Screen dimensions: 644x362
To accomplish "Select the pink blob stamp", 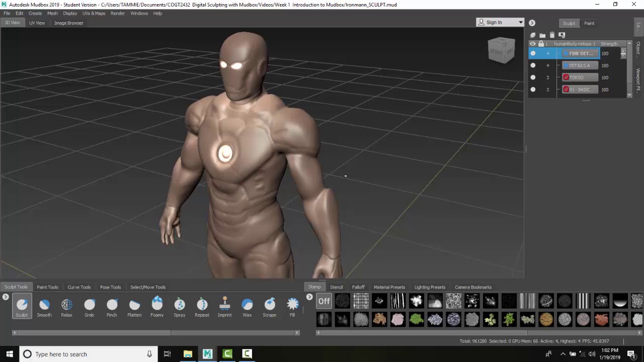I will point(397,319).
